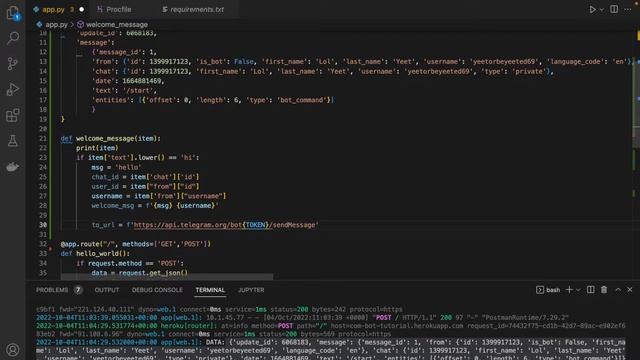
Task: Open the Jupyter panel tab
Action: (251, 290)
